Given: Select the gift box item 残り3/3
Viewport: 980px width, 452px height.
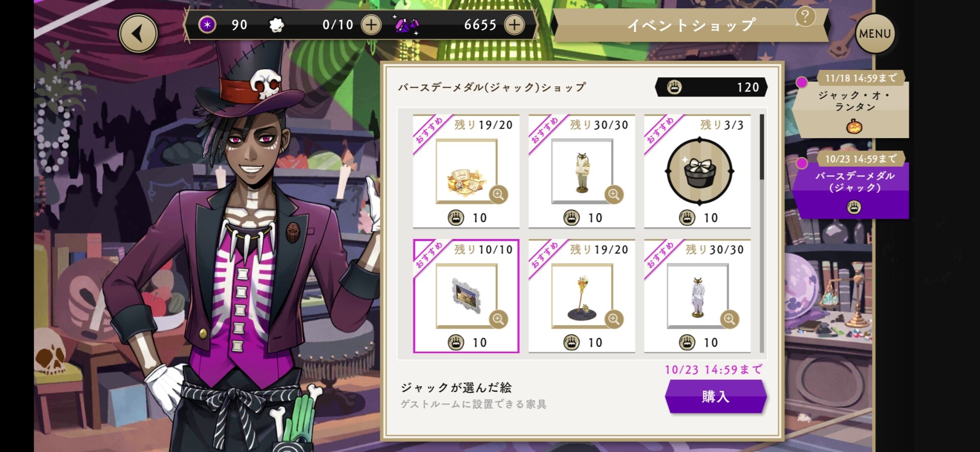Looking at the screenshot, I should [x=697, y=171].
